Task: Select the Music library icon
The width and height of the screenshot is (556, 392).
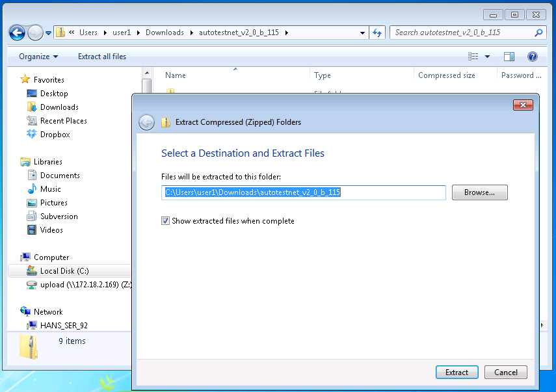Action: [x=32, y=189]
